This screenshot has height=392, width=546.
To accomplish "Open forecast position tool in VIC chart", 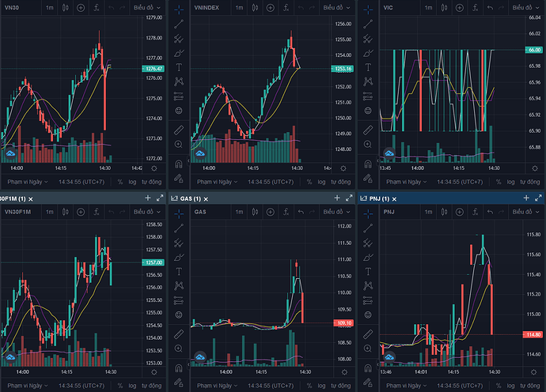I will (x=368, y=96).
